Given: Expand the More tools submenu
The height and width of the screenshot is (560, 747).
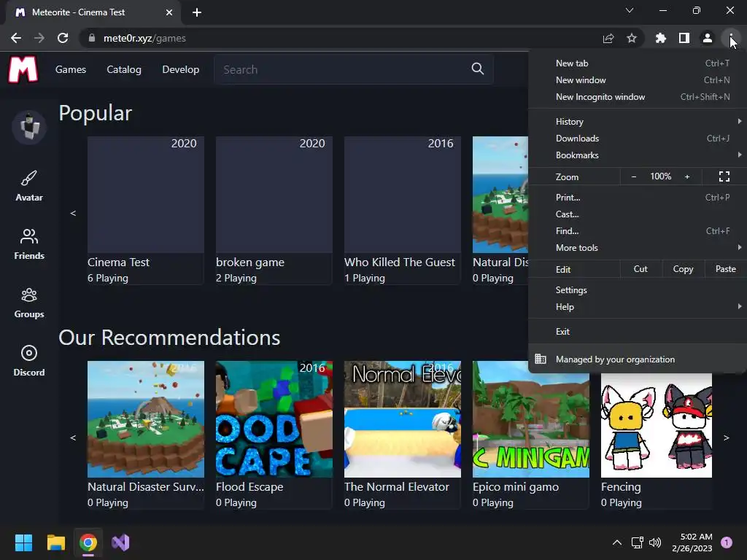Looking at the screenshot, I should (638, 248).
